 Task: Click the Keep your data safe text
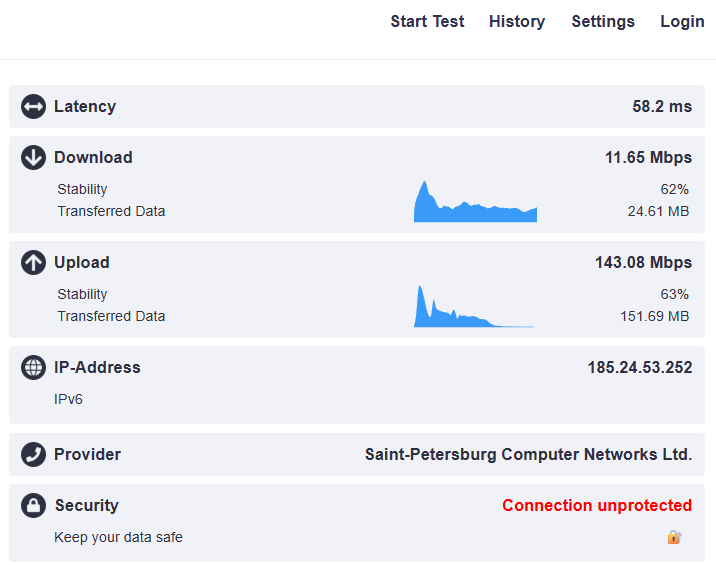[x=118, y=538]
